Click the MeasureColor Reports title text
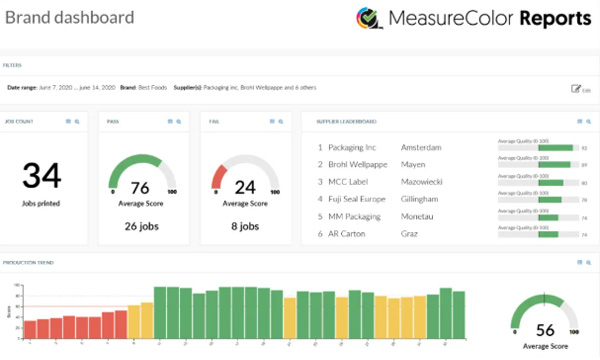This screenshot has width=600, height=360. tap(490, 18)
